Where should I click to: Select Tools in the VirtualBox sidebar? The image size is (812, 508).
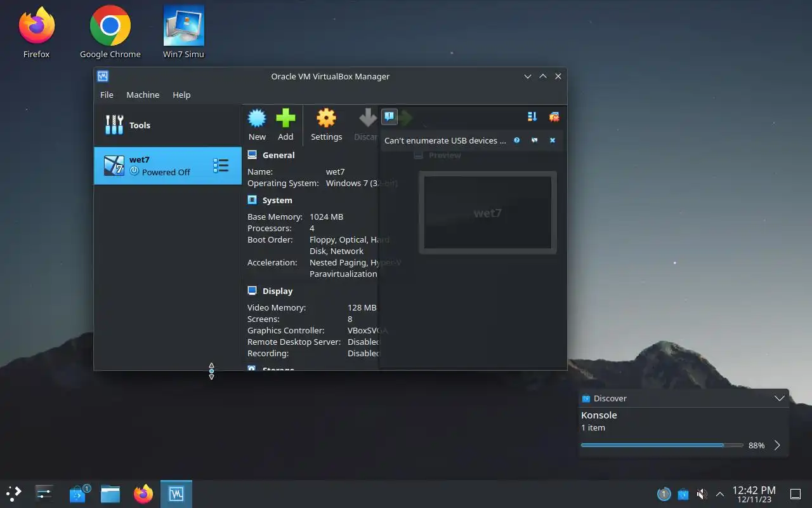click(x=167, y=125)
